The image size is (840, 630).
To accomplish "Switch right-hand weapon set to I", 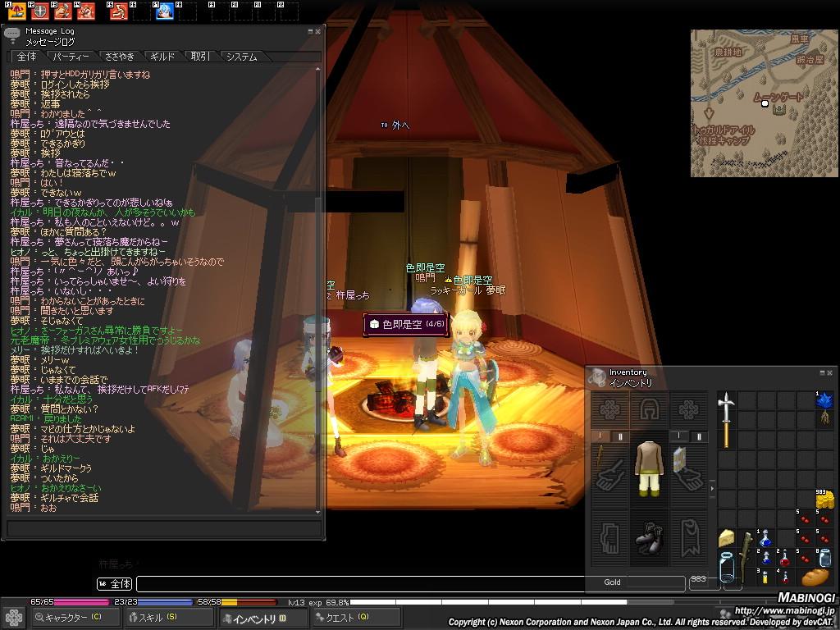I will click(600, 436).
